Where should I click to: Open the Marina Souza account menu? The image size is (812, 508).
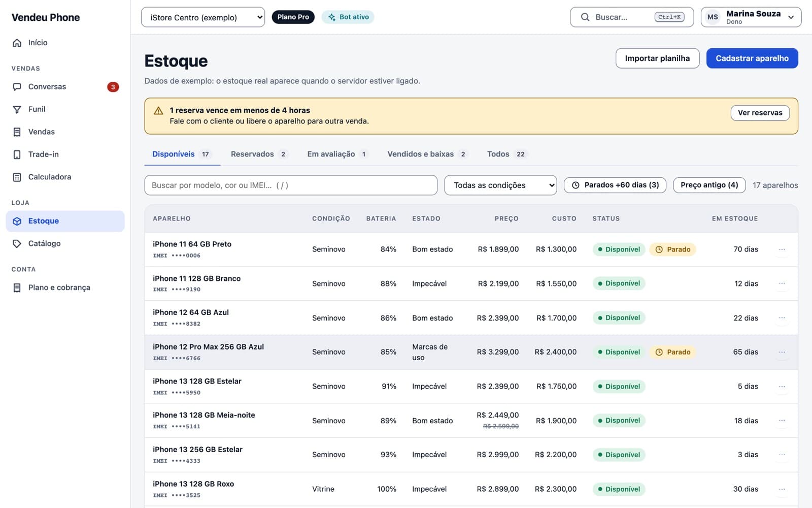click(x=751, y=17)
